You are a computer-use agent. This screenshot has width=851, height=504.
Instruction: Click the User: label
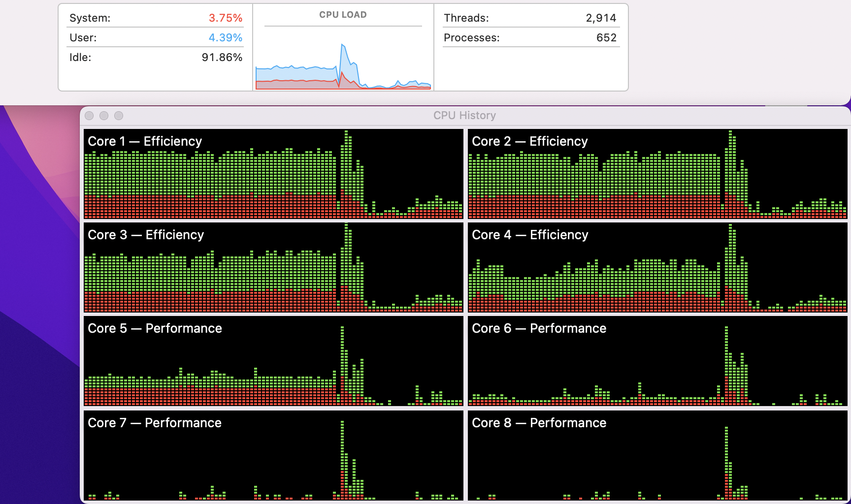point(83,38)
